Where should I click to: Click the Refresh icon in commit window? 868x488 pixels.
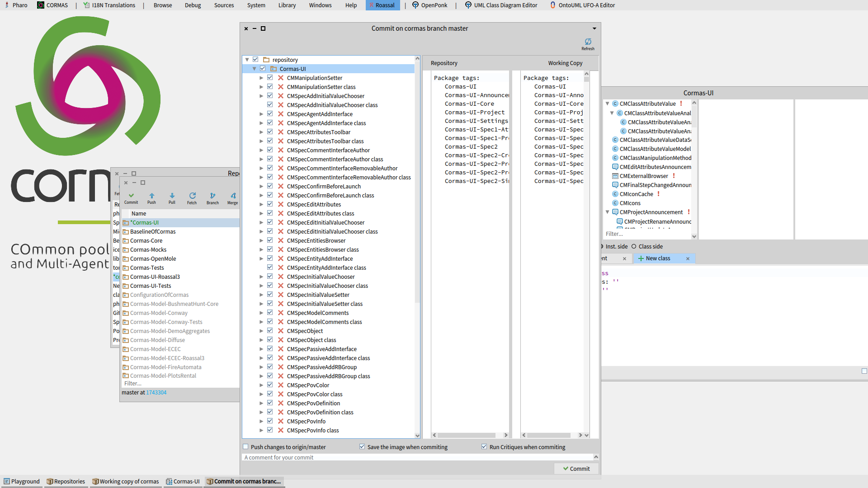click(x=588, y=42)
